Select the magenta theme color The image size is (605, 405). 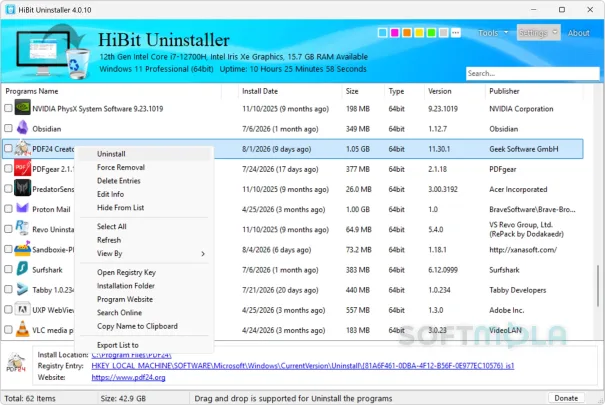point(395,33)
